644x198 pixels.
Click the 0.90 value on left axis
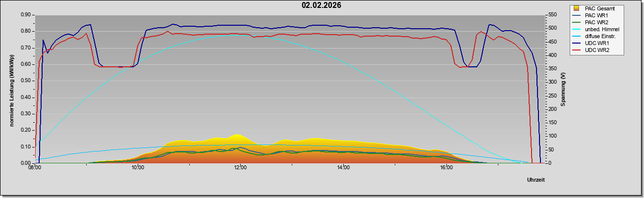pos(26,15)
